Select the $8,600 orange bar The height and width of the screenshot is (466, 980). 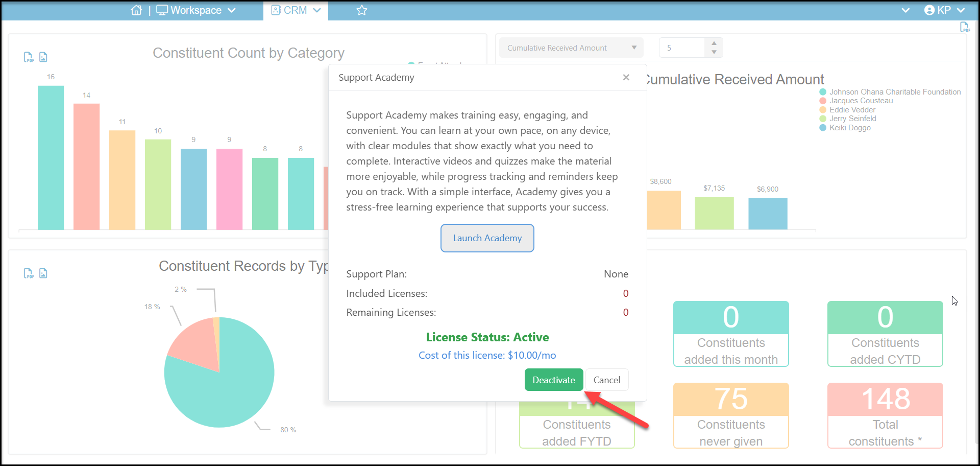pos(663,210)
